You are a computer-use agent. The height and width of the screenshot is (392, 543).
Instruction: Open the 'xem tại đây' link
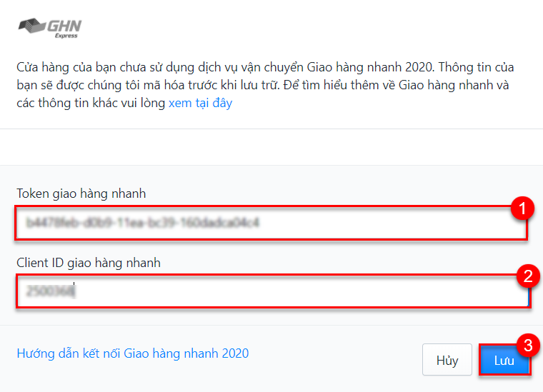[200, 103]
